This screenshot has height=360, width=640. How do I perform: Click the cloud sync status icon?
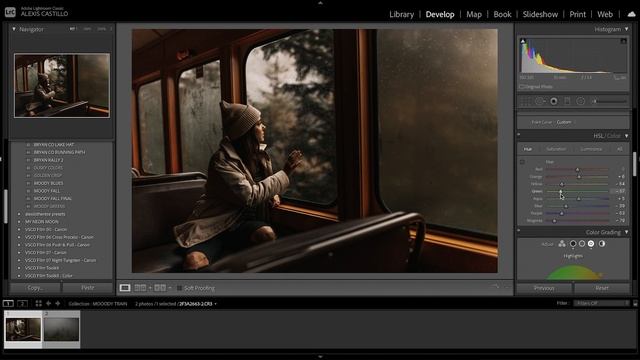pyautogui.click(x=631, y=14)
